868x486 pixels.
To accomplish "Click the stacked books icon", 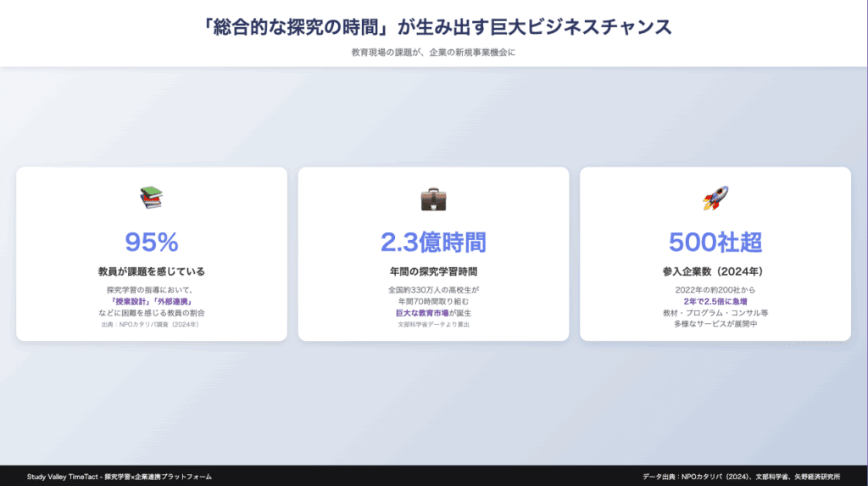I will (x=151, y=198).
